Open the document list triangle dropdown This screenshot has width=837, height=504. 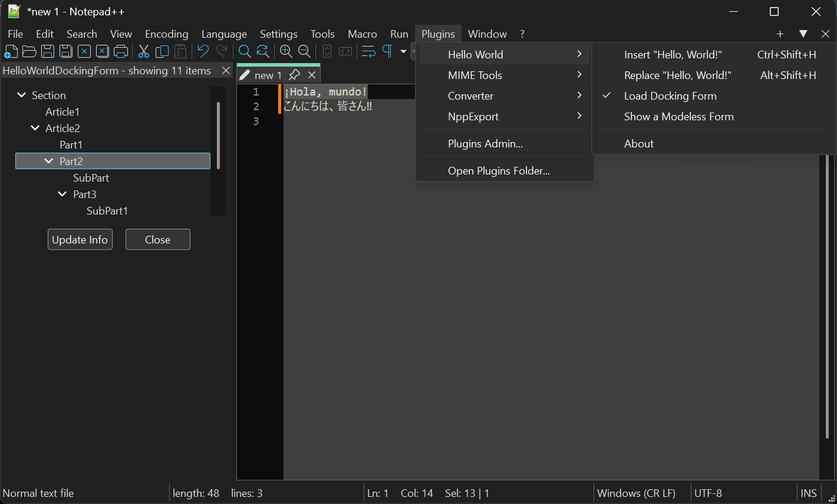pyautogui.click(x=803, y=34)
